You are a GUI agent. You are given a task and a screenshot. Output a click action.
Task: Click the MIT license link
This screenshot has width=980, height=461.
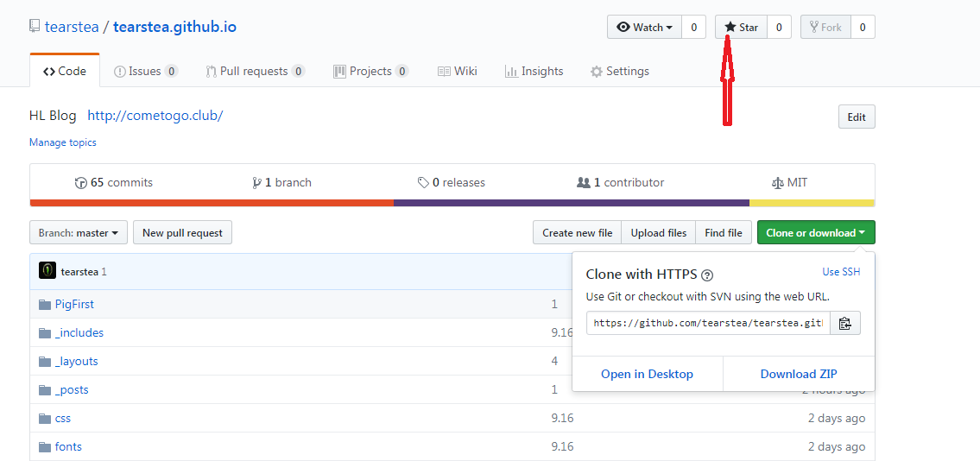(x=790, y=183)
